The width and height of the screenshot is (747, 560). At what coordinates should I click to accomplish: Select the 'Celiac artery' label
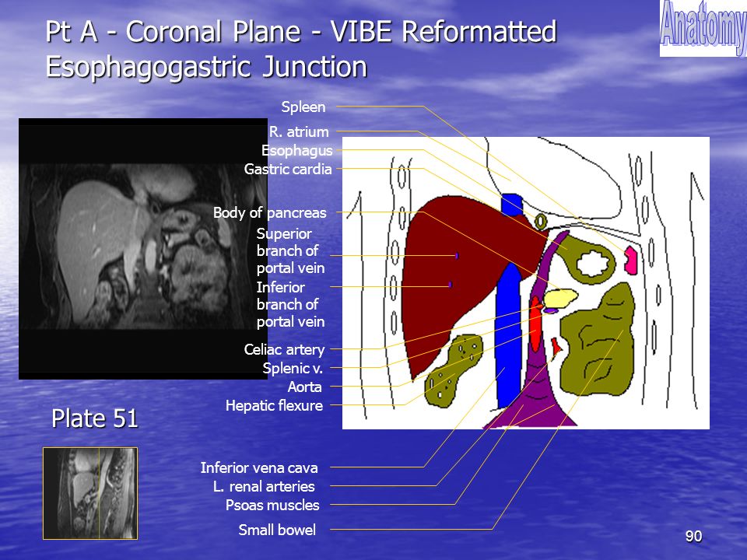285,349
